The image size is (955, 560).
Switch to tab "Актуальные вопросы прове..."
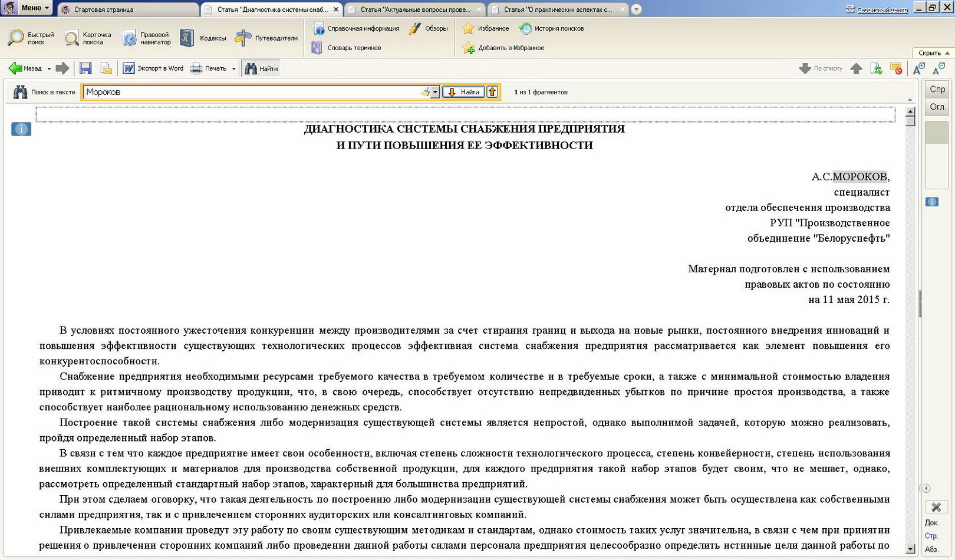pos(415,9)
